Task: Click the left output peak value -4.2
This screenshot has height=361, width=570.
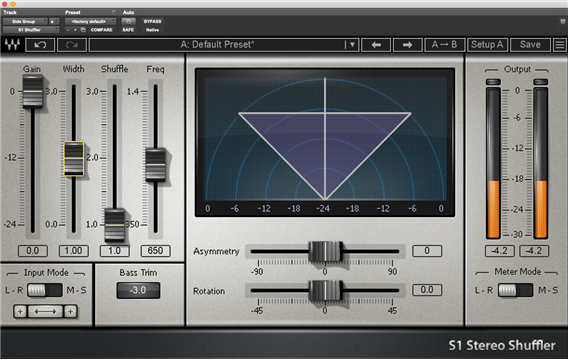Action: 499,251
